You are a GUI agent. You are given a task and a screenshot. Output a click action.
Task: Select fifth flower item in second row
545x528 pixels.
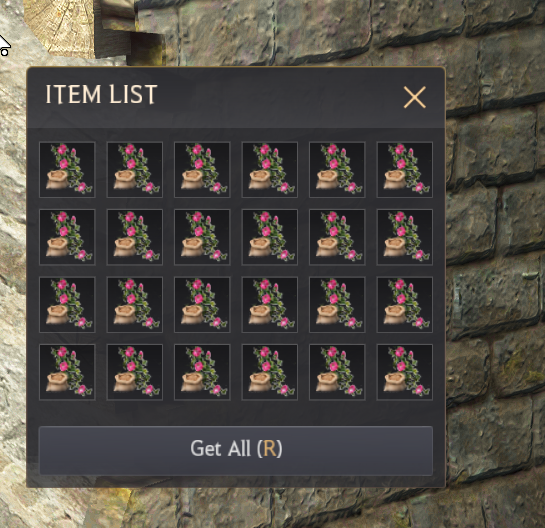point(337,237)
